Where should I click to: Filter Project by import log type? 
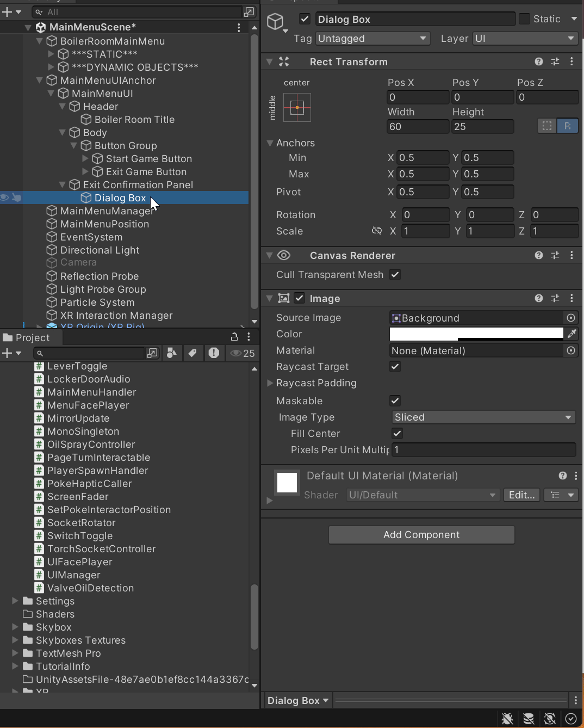pyautogui.click(x=214, y=353)
